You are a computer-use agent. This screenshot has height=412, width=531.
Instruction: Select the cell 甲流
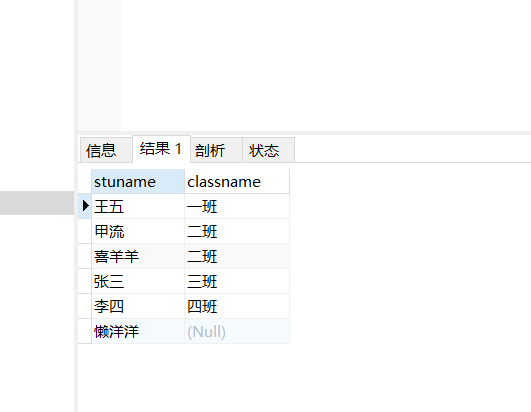click(x=138, y=231)
